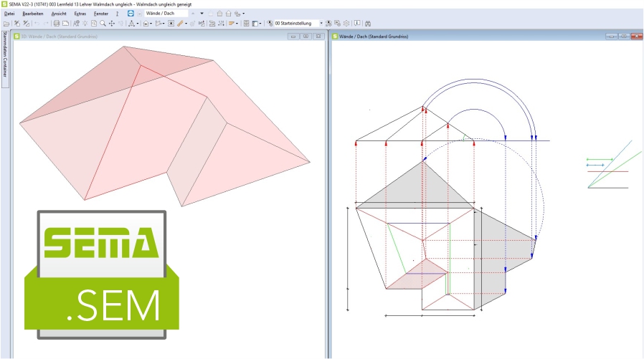644x359 pixels.
Task: Open the 00 Starteinstellung dropdown
Action: pos(321,24)
